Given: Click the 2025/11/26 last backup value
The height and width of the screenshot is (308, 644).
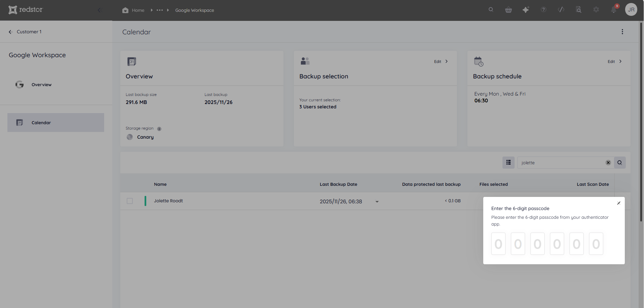Looking at the screenshot, I should tap(218, 102).
